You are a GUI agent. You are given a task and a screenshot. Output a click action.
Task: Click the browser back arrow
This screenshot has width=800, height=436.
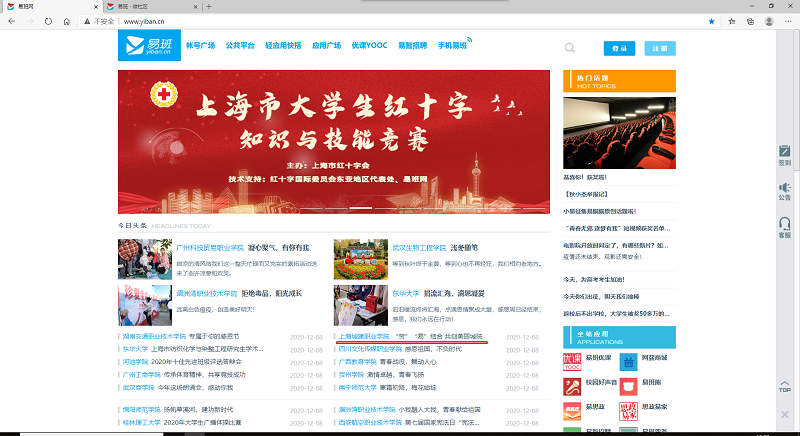12,21
